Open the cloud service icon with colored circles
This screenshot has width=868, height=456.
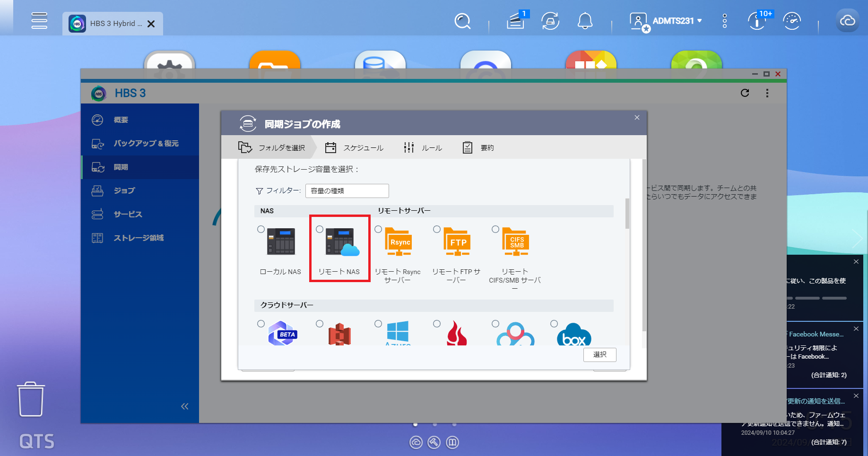(x=515, y=334)
